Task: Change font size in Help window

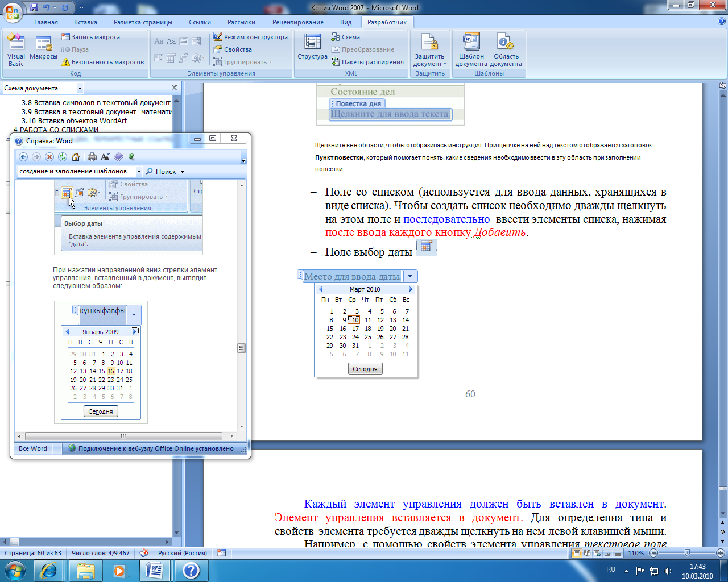Action: pos(105,157)
